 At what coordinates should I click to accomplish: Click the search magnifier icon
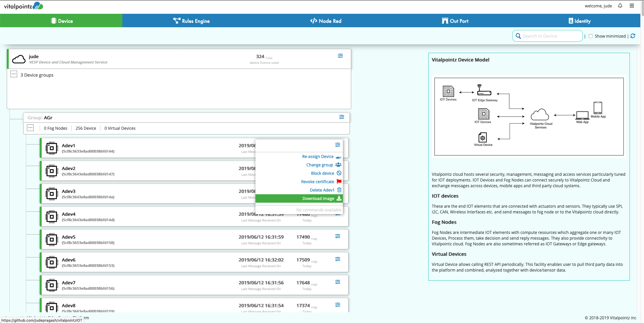(x=518, y=36)
